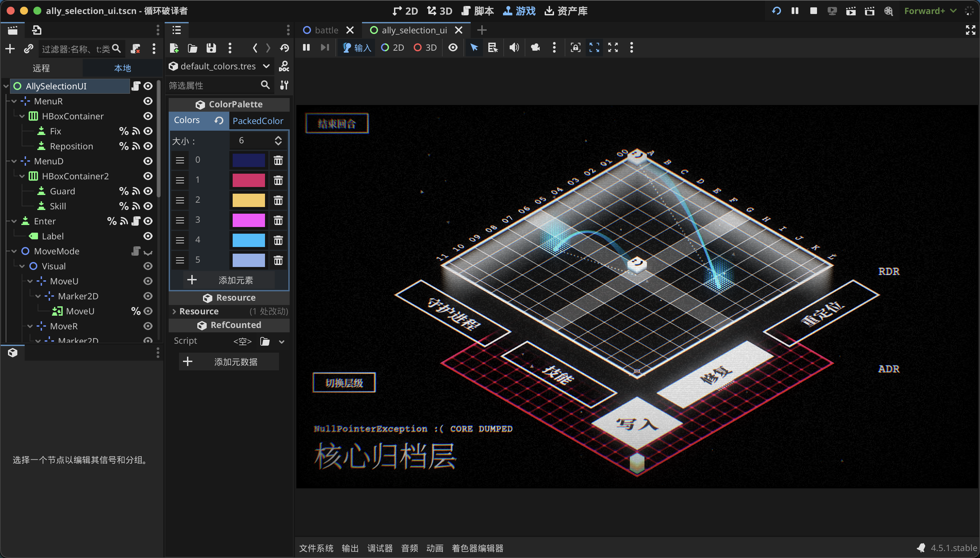
Task: Hide the MenuR node via eye icon
Action: 148,101
